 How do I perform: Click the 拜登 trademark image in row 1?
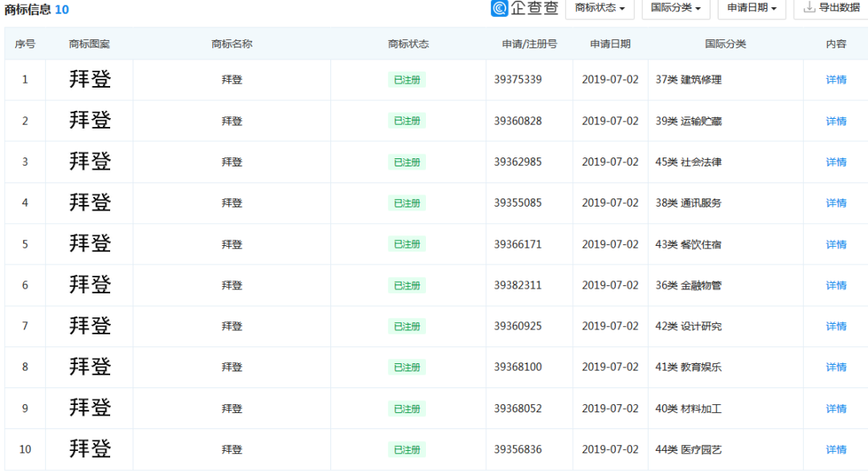(90, 80)
